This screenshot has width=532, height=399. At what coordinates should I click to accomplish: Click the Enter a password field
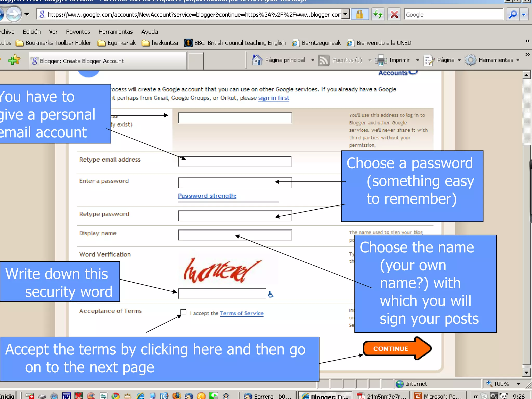tap(235, 183)
